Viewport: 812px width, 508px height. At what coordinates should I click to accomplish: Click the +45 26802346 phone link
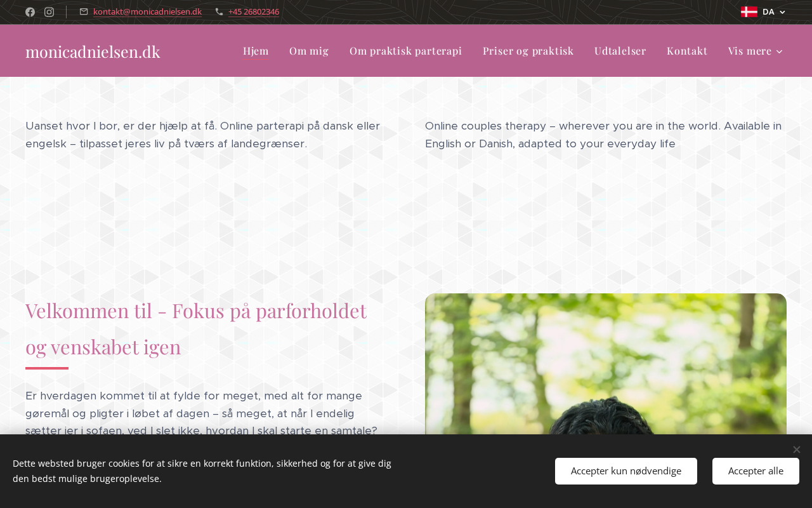pos(254,11)
